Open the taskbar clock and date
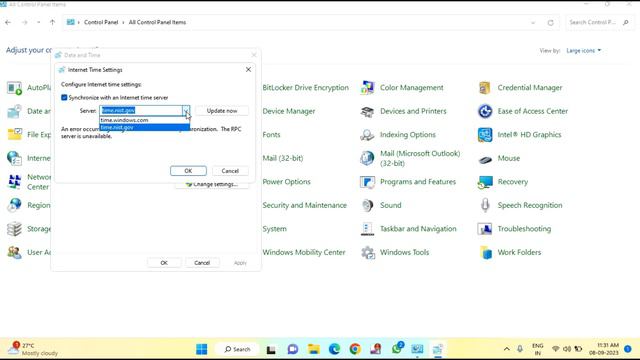640x360 pixels. tap(604, 349)
